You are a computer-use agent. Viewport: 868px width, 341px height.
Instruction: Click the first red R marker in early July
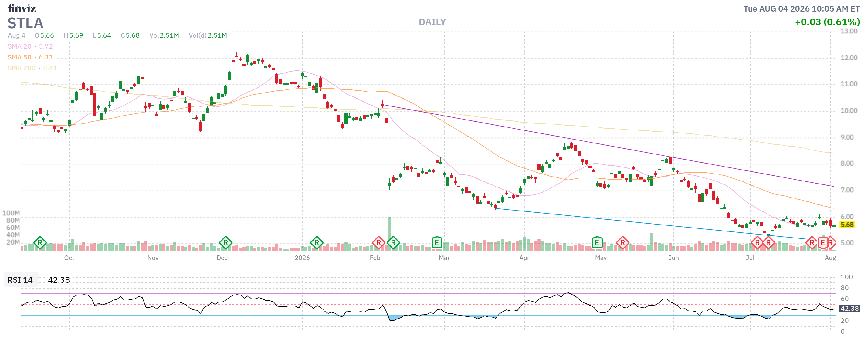pyautogui.click(x=757, y=243)
